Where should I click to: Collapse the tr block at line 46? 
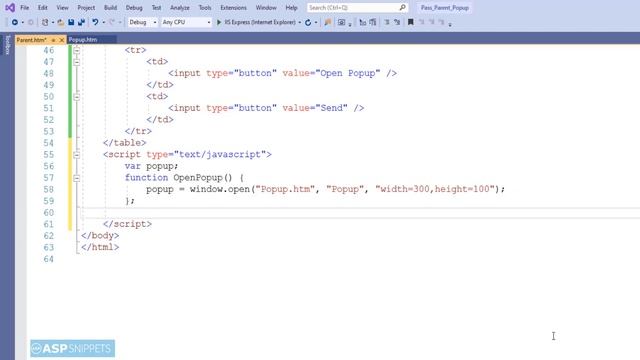pyautogui.click(x=77, y=50)
